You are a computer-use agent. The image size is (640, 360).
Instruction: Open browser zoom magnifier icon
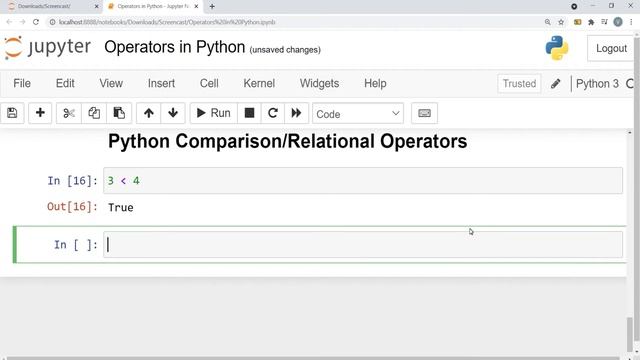point(547,22)
